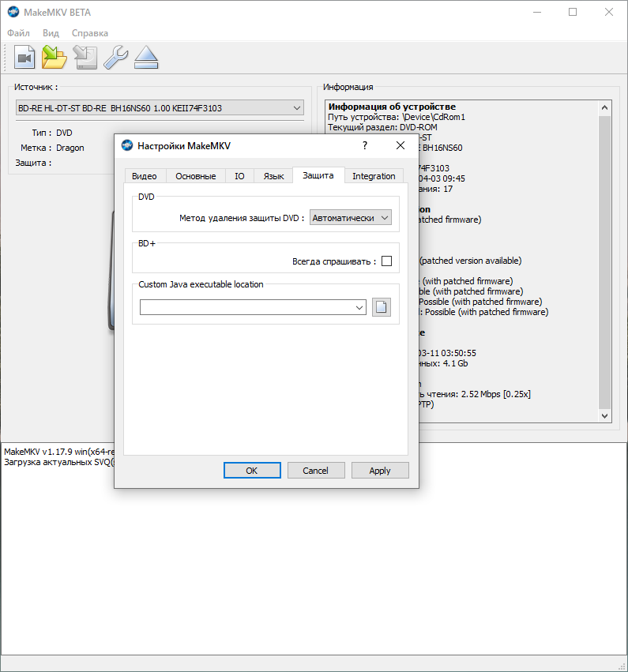Click the MakeMKV logo in main title bar
The image size is (628, 672).
(13, 12)
